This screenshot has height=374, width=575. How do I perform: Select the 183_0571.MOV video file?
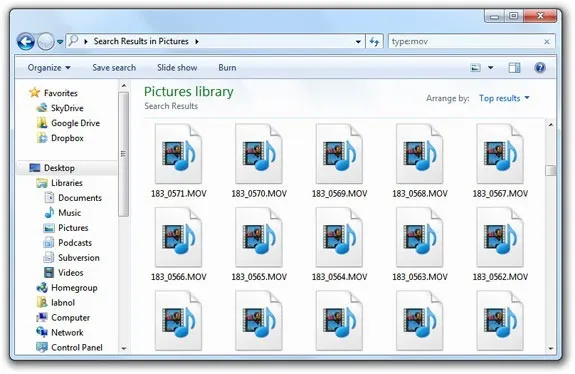(179, 161)
